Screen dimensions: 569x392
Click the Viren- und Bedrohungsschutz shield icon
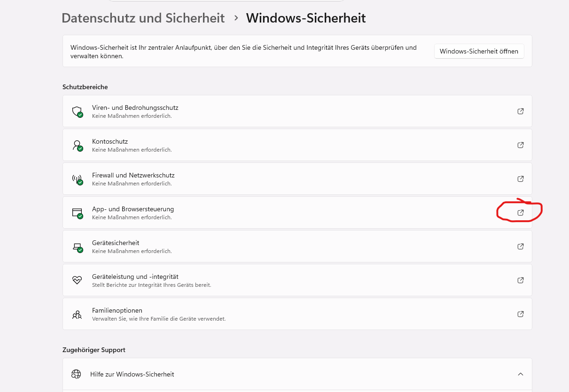point(77,112)
